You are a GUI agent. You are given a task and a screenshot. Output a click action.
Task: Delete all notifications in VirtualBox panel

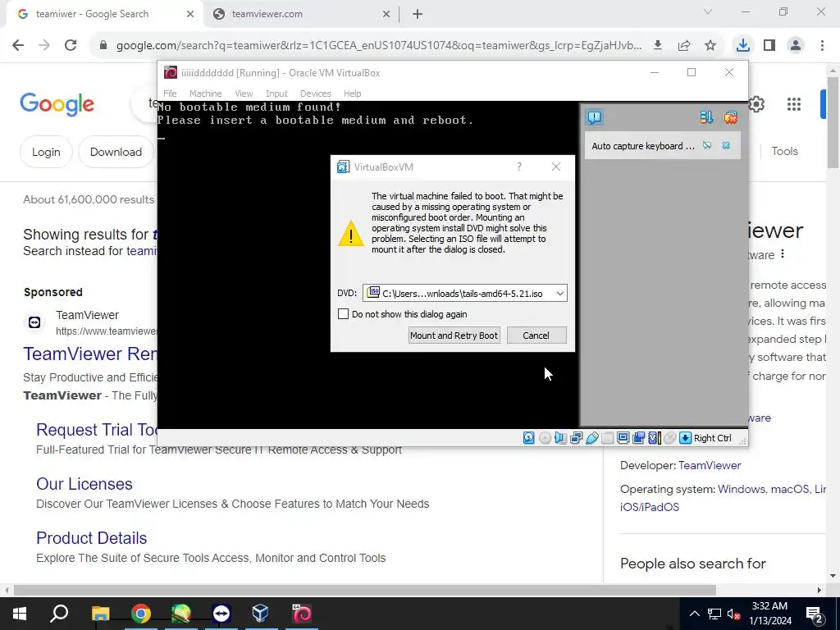(x=730, y=117)
